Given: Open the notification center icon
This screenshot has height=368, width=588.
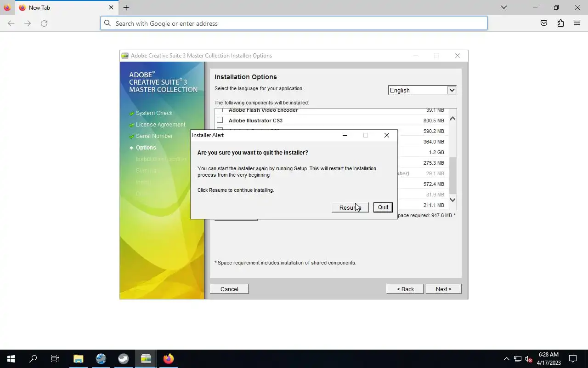Looking at the screenshot, I should coord(573,359).
